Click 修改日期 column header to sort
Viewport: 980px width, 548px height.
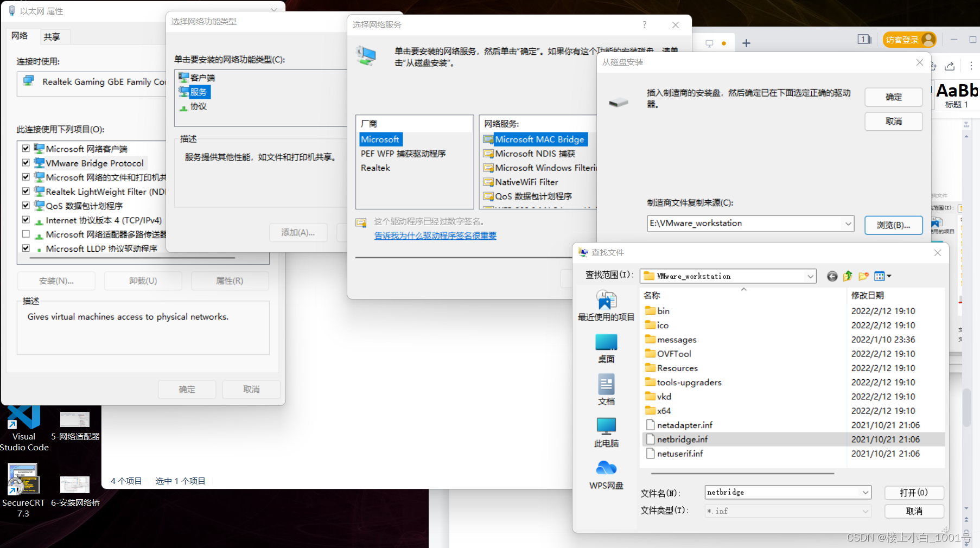(895, 295)
